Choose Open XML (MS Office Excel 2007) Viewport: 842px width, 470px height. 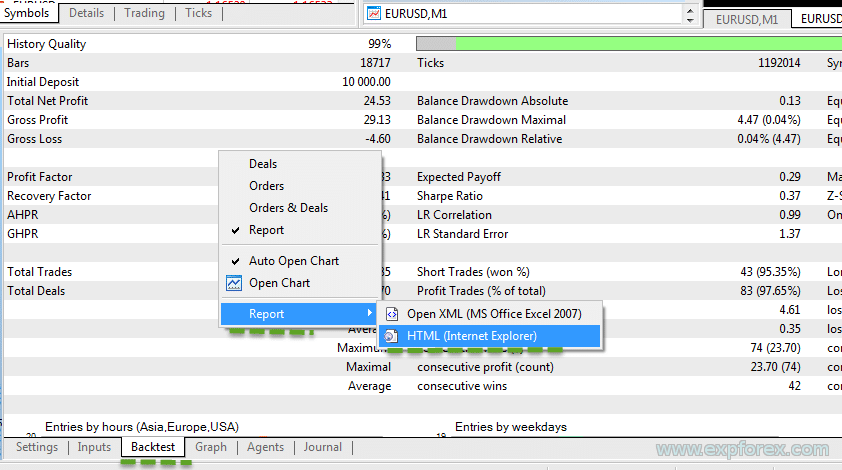tap(494, 314)
